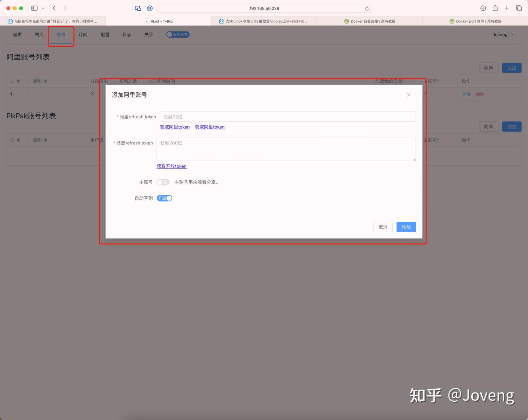Toggle the 主账号 switch

(x=163, y=182)
